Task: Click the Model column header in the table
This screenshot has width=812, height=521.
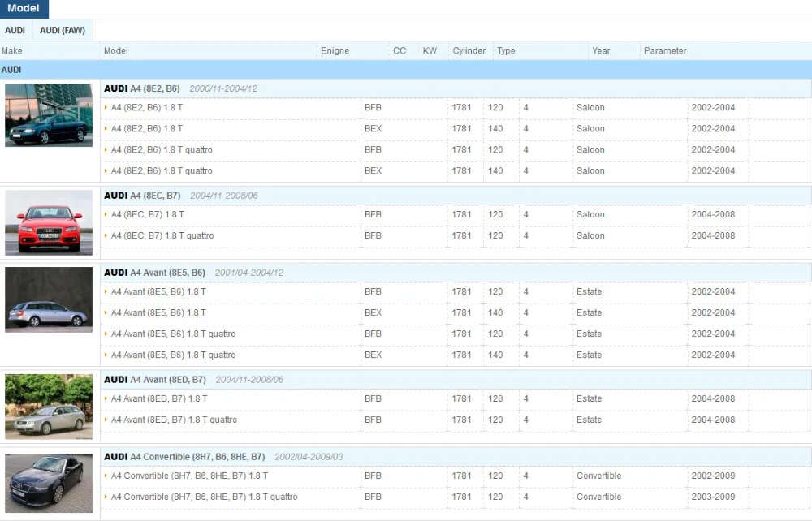Action: 116,50
